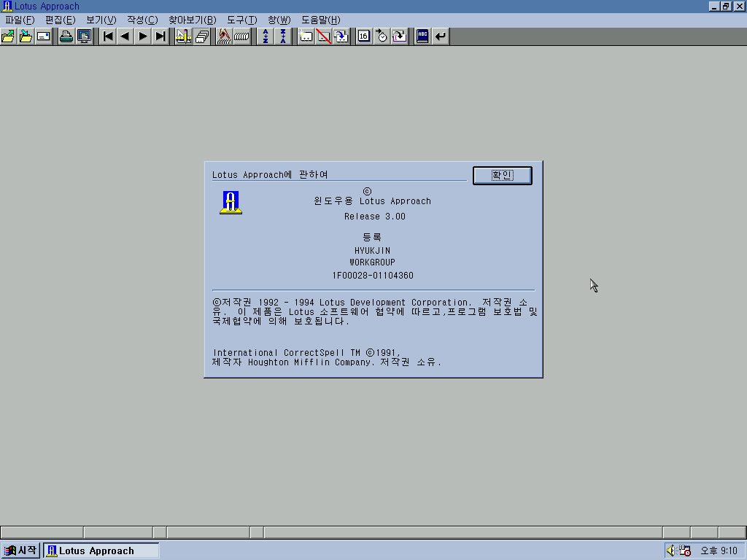The height and width of the screenshot is (560, 747).
Task: Open the 보기(V) menu
Action: (x=101, y=20)
